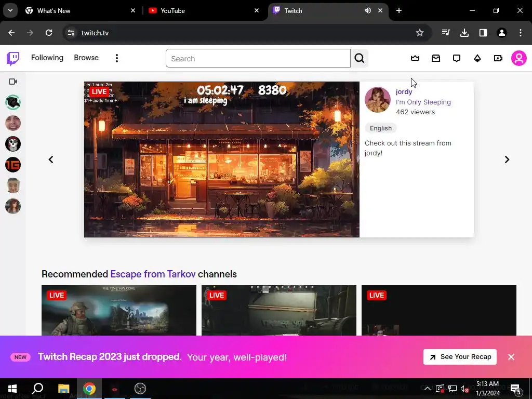Open the sixth sidebar channel avatar

pos(13,206)
